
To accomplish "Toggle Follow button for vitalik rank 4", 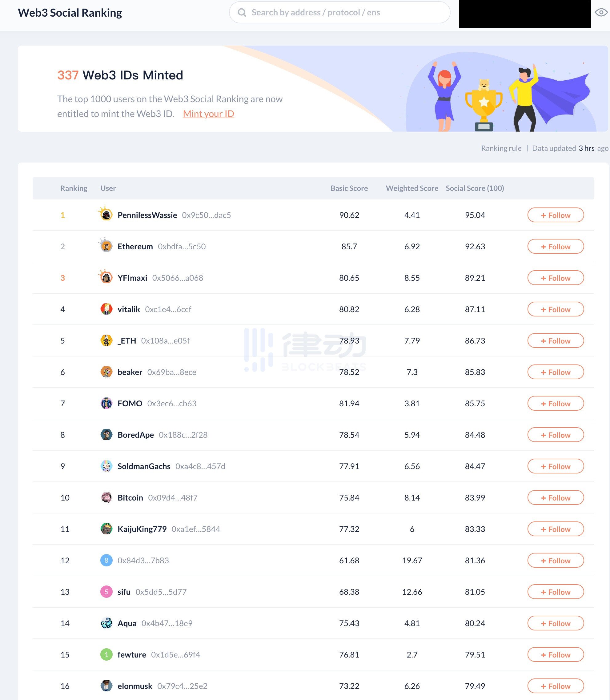I will point(555,308).
